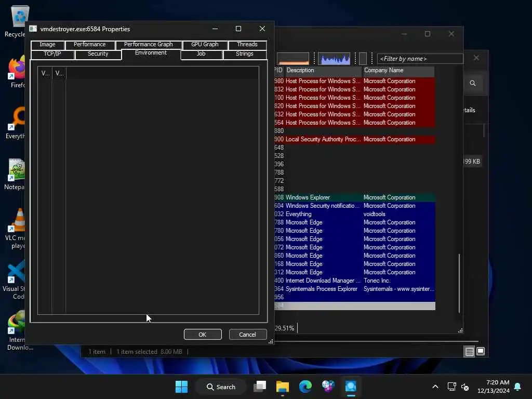Image resolution: width=532 pixels, height=399 pixels.
Task: Click the taskbar Search box
Action: (x=221, y=387)
